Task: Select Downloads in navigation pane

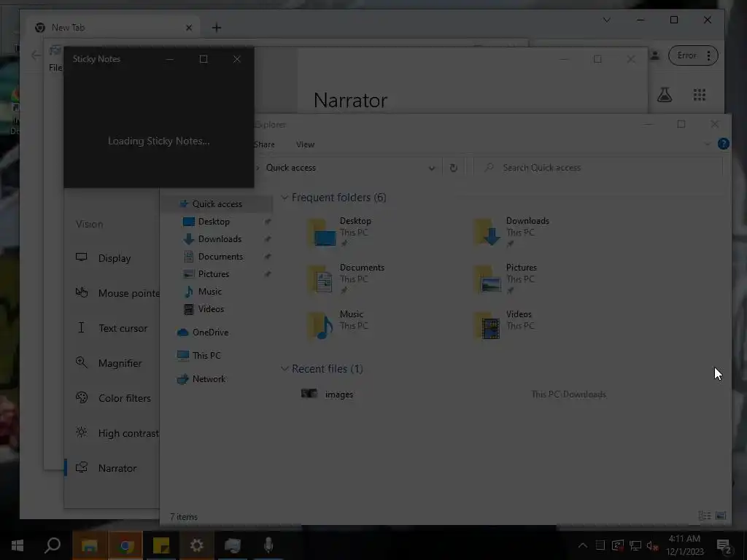Action: [x=220, y=239]
